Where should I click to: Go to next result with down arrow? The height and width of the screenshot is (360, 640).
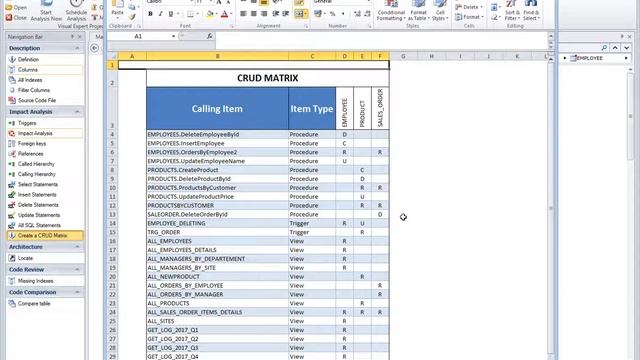coord(627,48)
